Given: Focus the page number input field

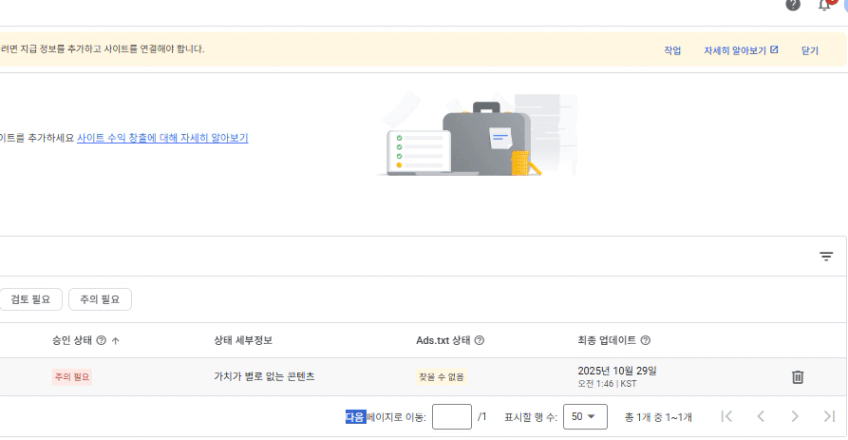Looking at the screenshot, I should tap(452, 417).
